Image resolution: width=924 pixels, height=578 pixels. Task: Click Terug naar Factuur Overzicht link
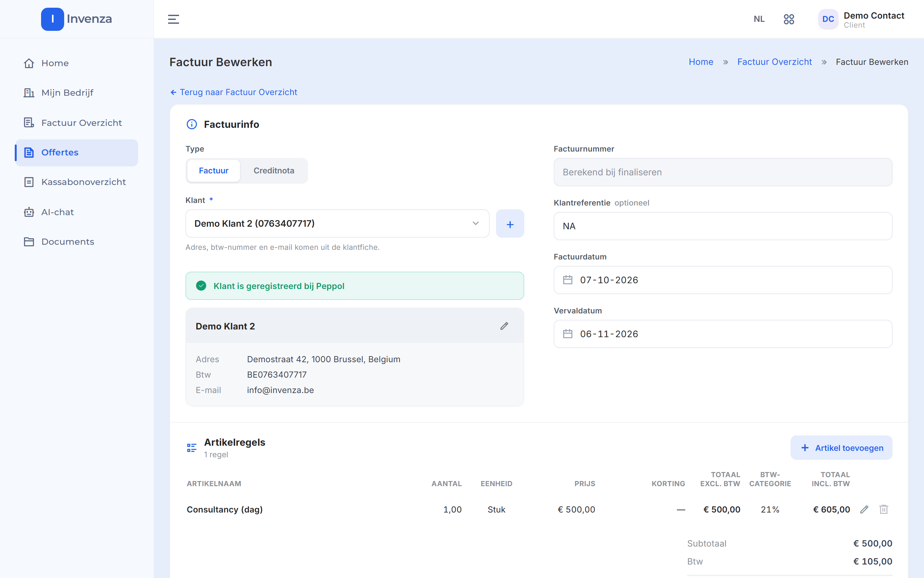click(233, 92)
